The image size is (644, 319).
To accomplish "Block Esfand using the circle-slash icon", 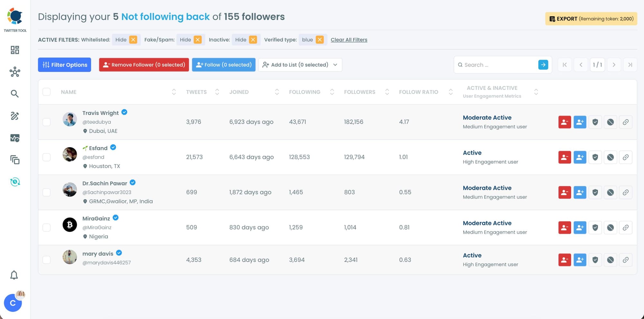I will [x=610, y=157].
